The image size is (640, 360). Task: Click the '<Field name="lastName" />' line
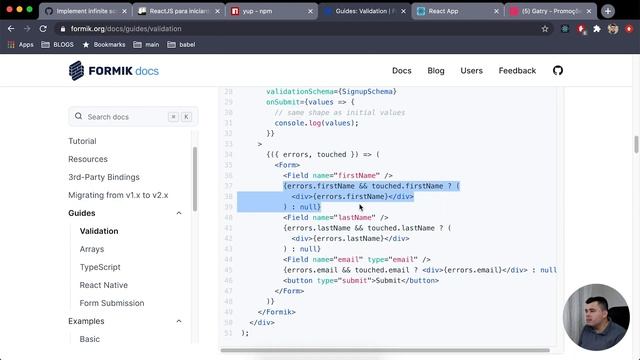tap(336, 218)
